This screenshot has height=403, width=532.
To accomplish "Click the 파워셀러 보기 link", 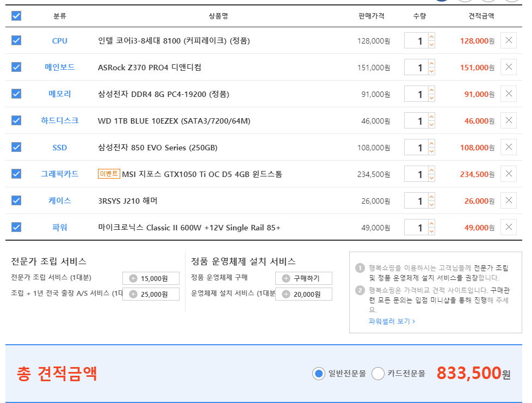I will (392, 321).
